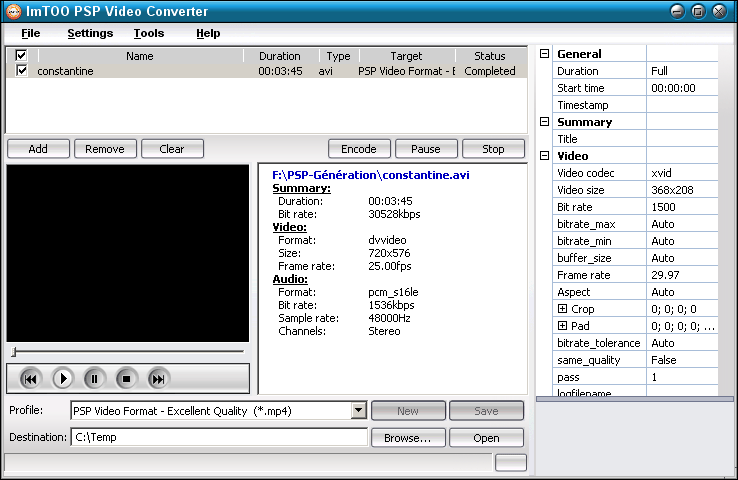This screenshot has width=738, height=480.
Task: Start conversion with Encode button
Action: 359,149
